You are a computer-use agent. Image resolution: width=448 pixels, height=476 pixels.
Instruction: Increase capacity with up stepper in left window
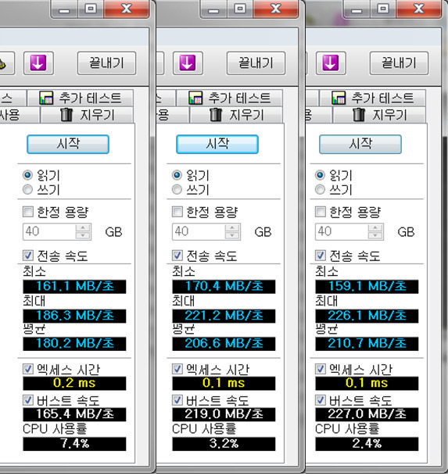(x=83, y=227)
